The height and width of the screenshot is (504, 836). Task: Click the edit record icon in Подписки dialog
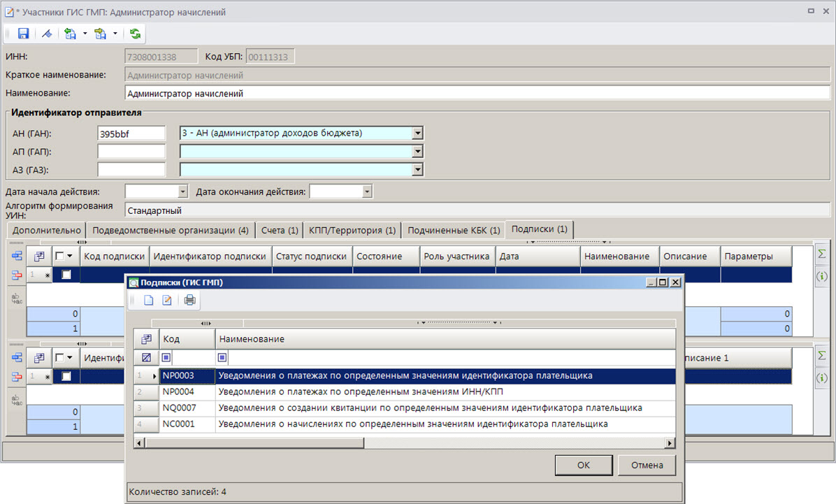(x=167, y=301)
